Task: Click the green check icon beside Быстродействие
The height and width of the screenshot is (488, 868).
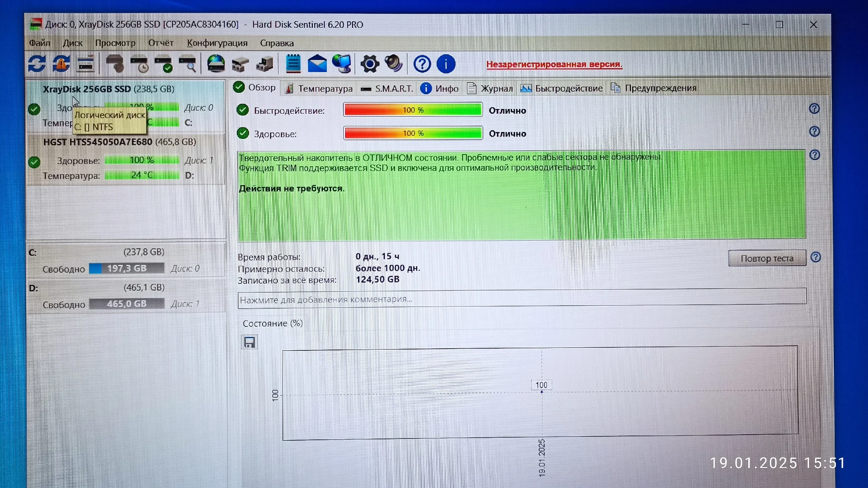Action: point(243,110)
